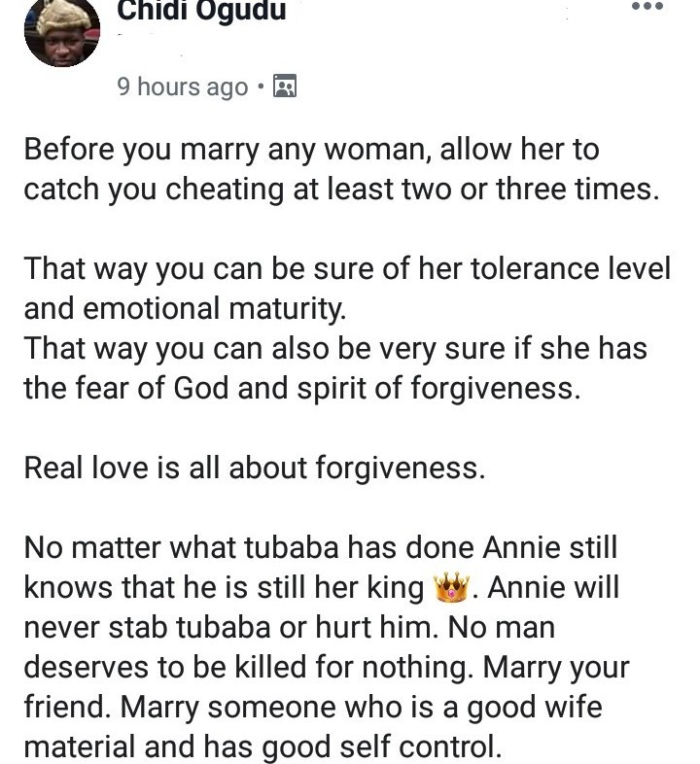Click 'material and has good self control.'
The height and width of the screenshot is (764, 700).
point(262,747)
